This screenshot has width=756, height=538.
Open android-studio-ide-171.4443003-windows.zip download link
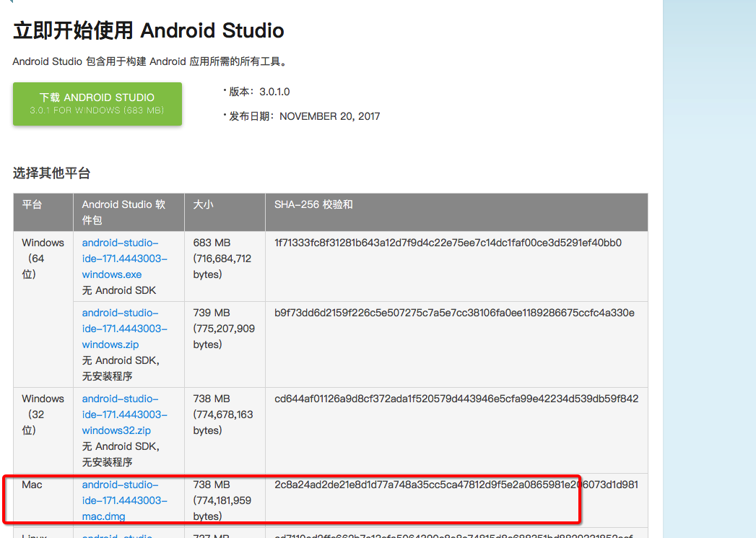(x=124, y=329)
